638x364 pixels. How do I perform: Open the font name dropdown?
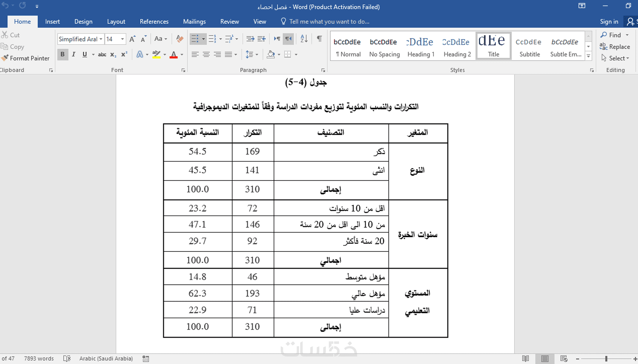pos(101,39)
